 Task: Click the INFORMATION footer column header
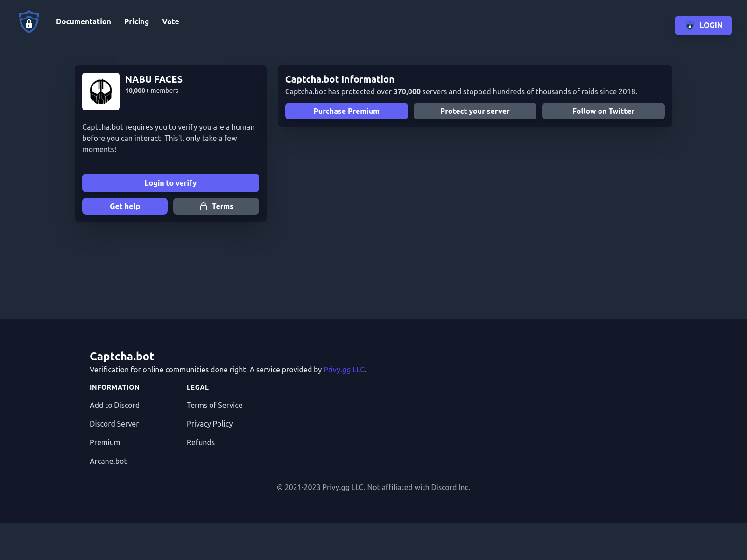[114, 387]
